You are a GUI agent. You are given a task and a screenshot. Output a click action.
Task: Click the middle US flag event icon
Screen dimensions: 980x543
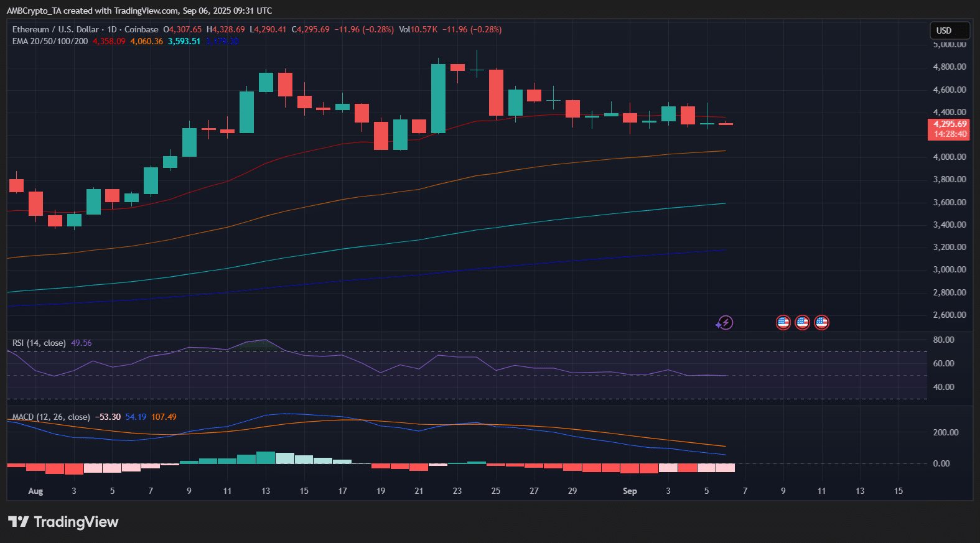tap(802, 322)
